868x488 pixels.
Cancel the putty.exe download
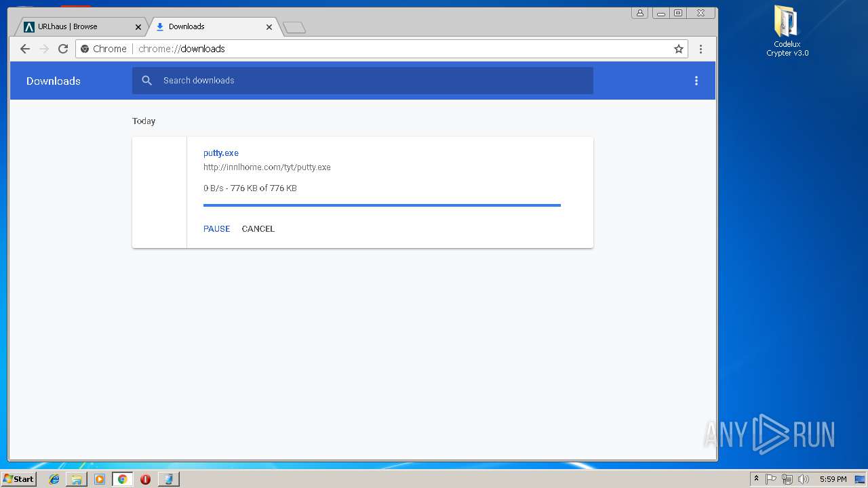tap(258, 229)
